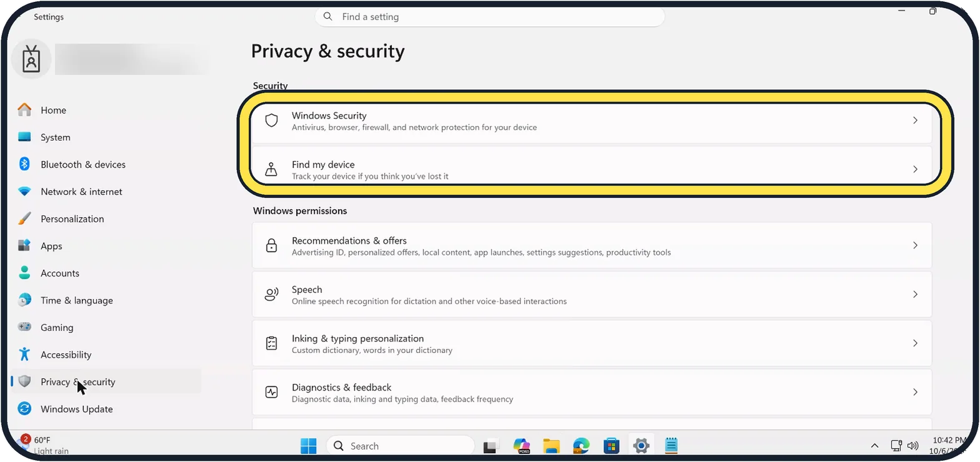Show hidden icons in system tray
The height and width of the screenshot is (462, 980).
(875, 446)
